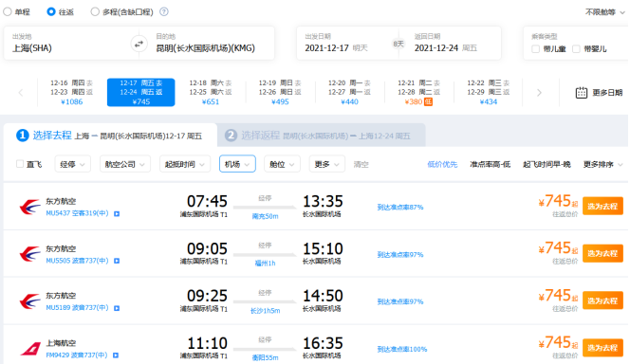Click the Hengyang 55m stopover text

(265, 357)
